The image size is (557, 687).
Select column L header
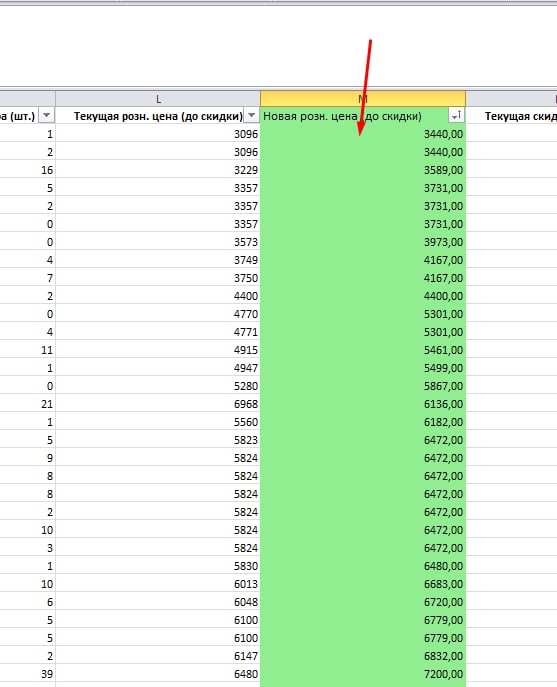(158, 99)
